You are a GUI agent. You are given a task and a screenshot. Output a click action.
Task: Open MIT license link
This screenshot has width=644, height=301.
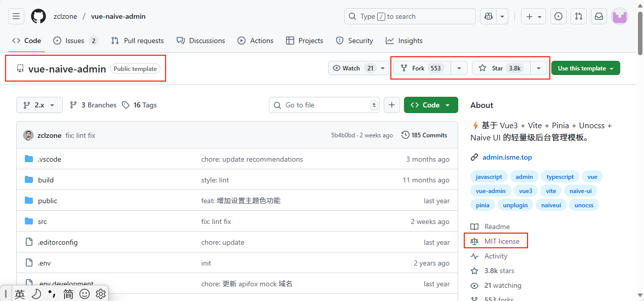[502, 241]
